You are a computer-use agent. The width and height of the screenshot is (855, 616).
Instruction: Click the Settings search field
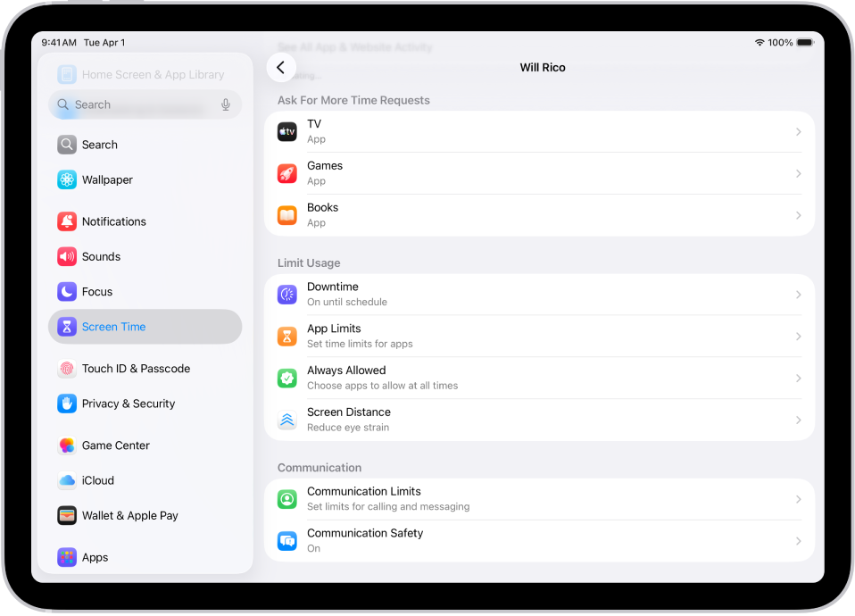[145, 104]
